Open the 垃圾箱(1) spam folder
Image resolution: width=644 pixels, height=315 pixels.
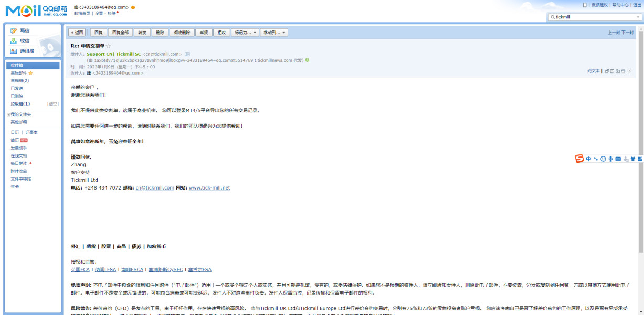pyautogui.click(x=20, y=104)
